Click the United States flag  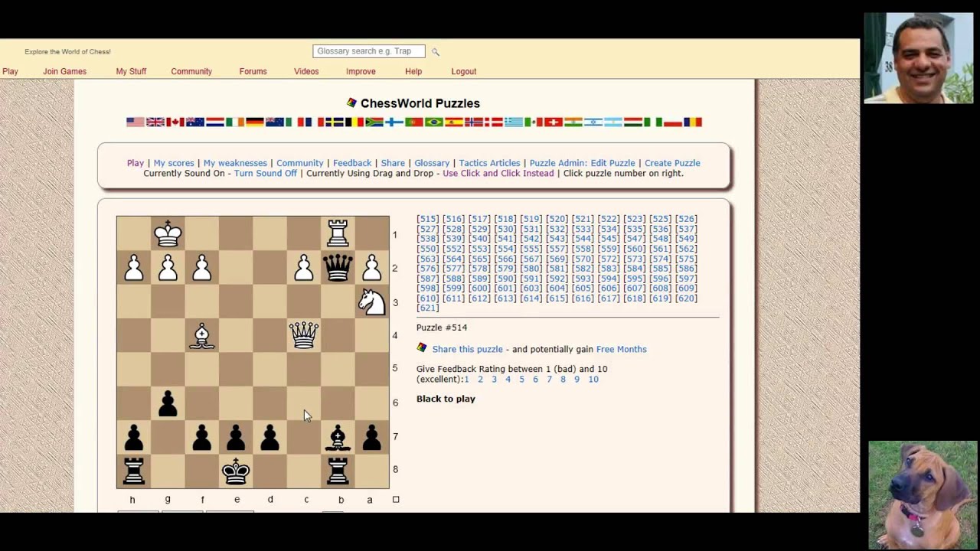(136, 122)
